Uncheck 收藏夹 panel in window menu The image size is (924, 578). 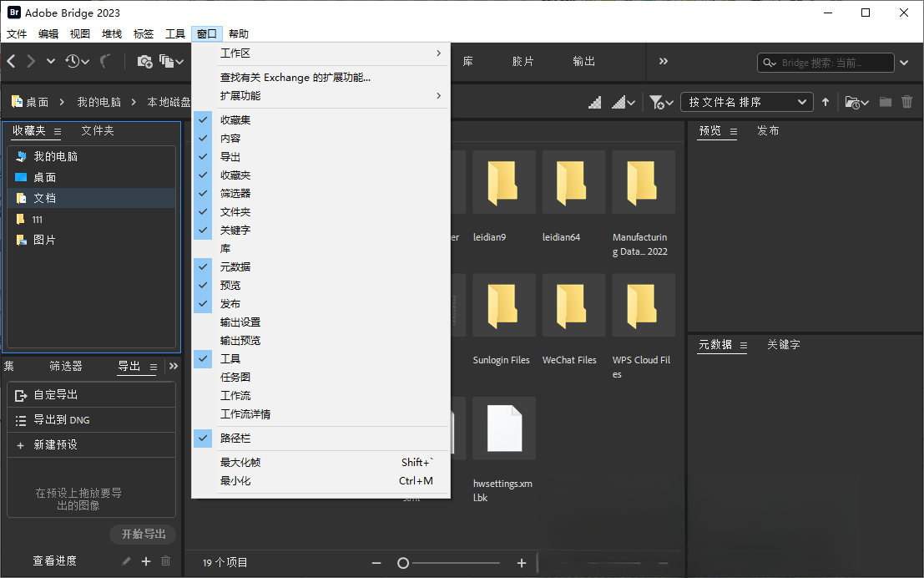(321, 175)
